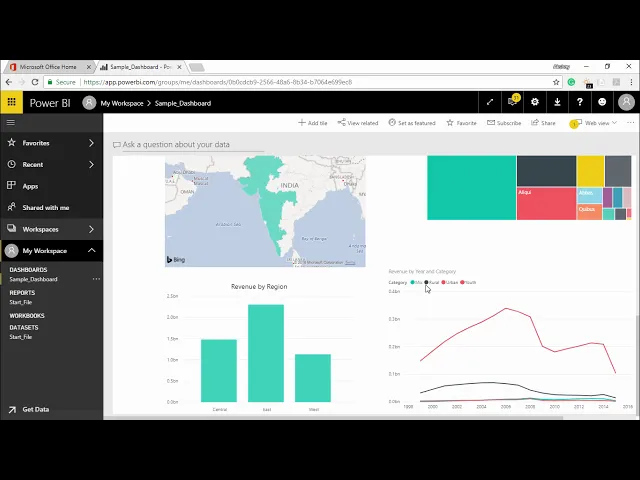The image size is (640, 480).
Task: Click View related in the toolbar
Action: (358, 123)
